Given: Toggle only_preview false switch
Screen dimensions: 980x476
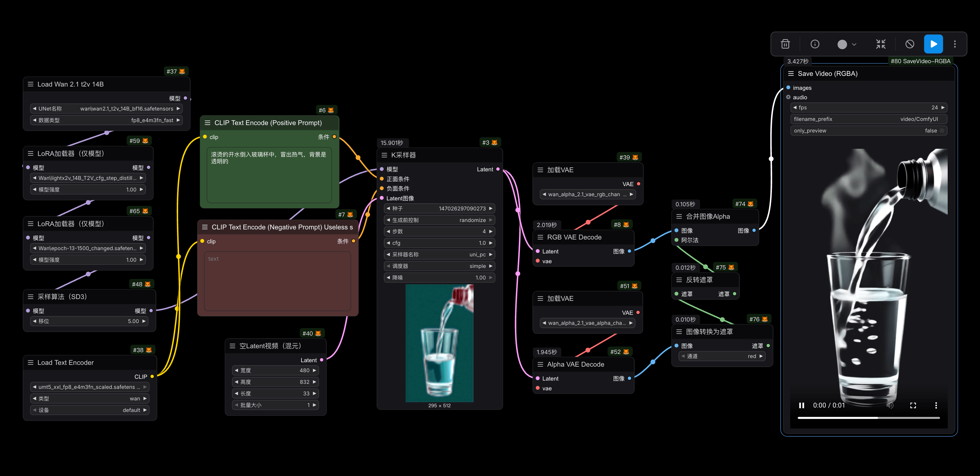Looking at the screenshot, I should click(869, 131).
